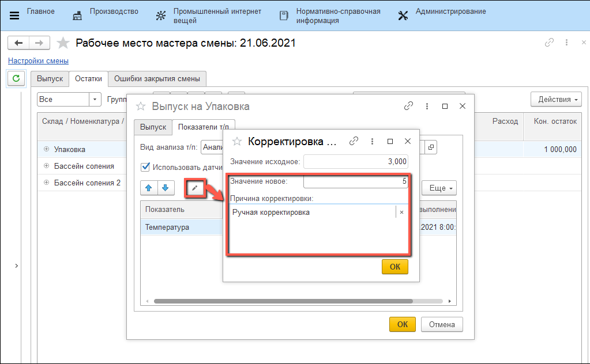
Task: Open three-dot menu in Выпуск на Упаковка dialog
Action: pyautogui.click(x=427, y=106)
